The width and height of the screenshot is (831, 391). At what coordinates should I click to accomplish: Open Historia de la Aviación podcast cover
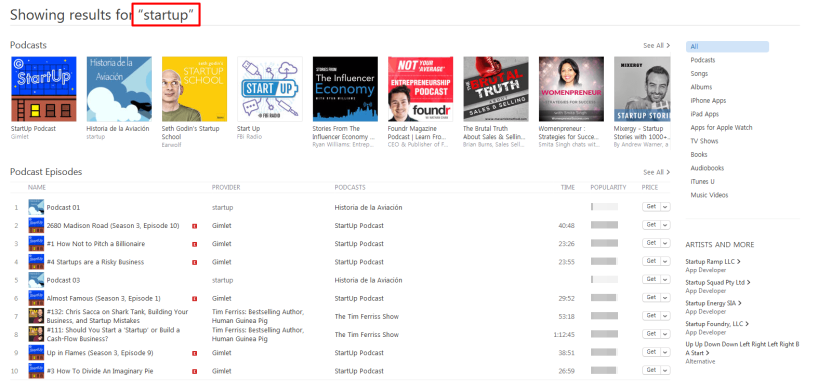coord(119,89)
